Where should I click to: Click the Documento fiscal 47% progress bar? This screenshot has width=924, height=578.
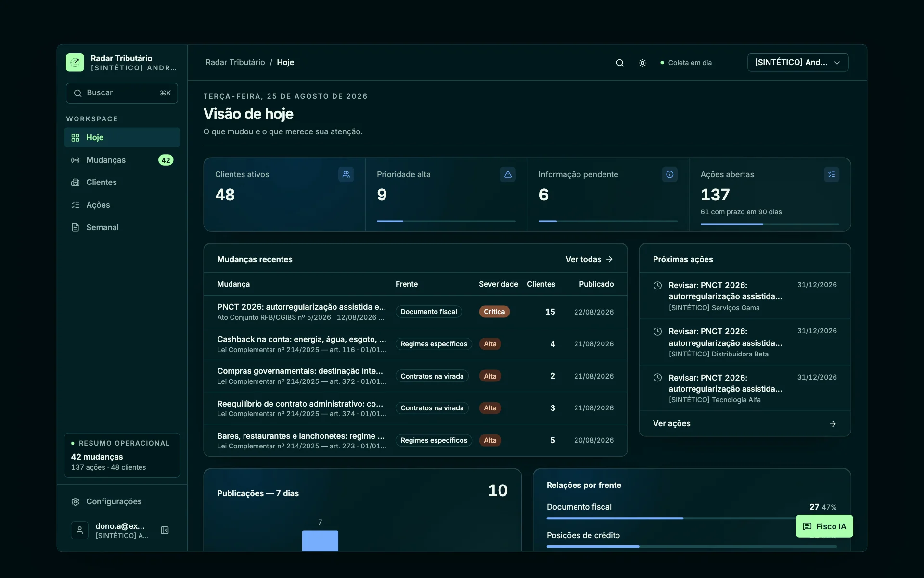click(692, 518)
